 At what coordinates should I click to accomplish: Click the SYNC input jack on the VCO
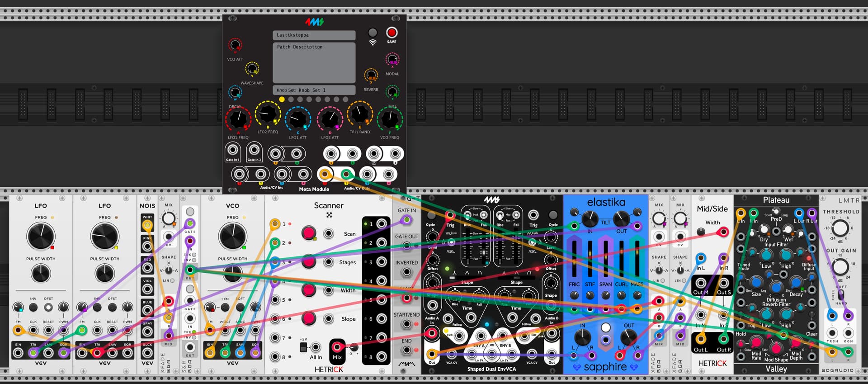pos(240,330)
